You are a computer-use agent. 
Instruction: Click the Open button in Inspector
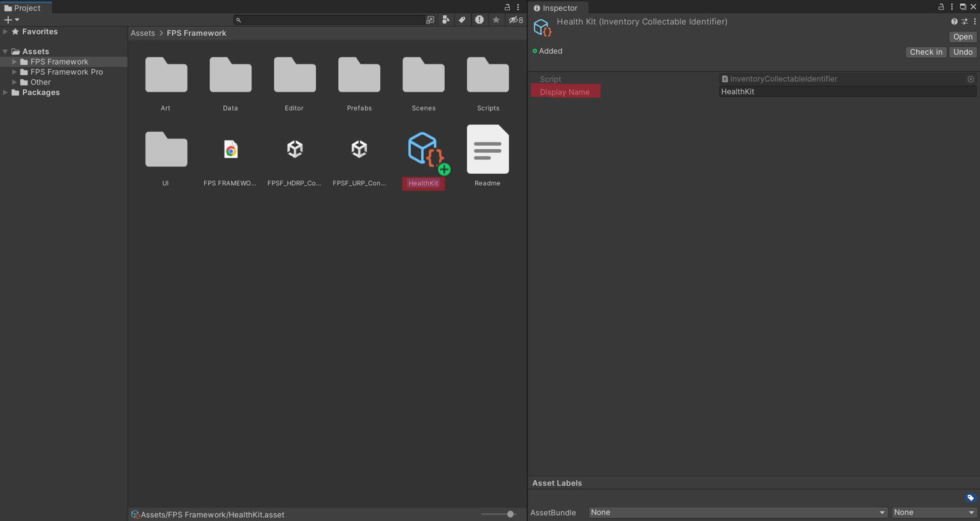pos(963,37)
